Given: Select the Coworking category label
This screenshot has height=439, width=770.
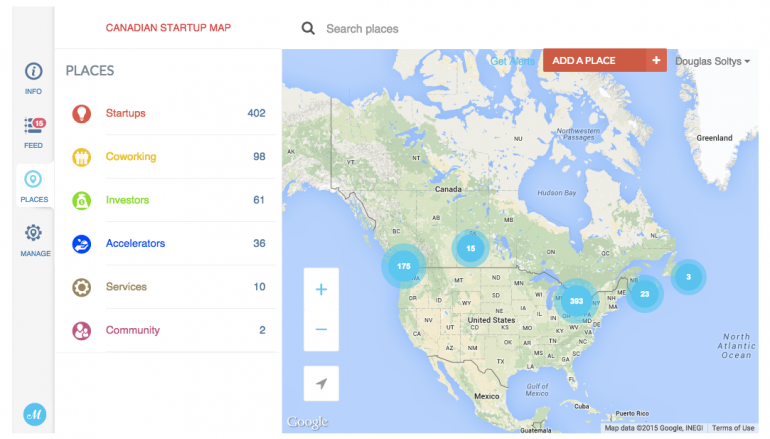Looking at the screenshot, I should [131, 157].
